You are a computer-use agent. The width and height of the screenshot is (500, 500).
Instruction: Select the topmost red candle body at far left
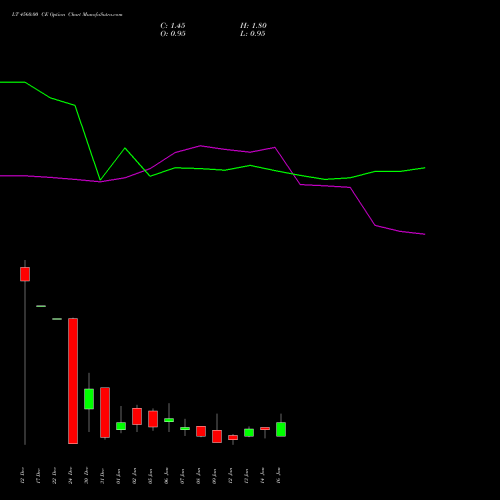(25, 274)
